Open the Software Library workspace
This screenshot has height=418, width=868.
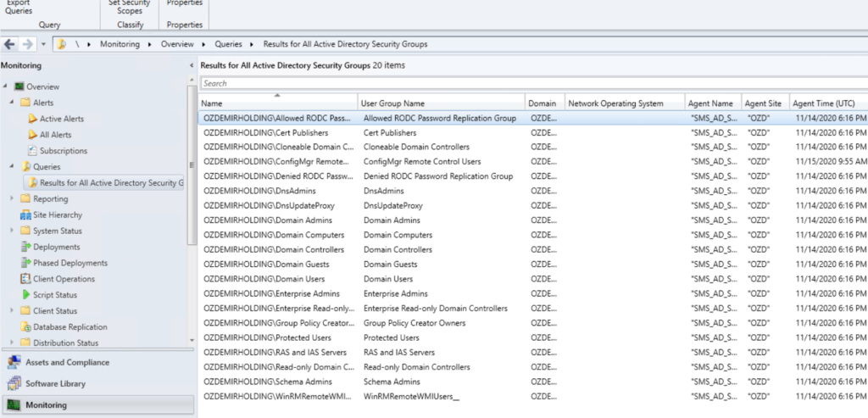point(97,384)
